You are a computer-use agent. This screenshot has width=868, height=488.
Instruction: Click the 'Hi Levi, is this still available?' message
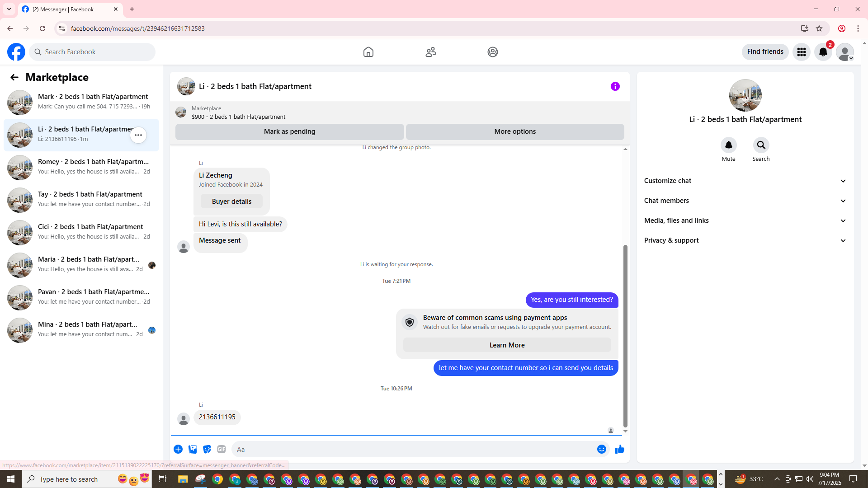coord(241,224)
